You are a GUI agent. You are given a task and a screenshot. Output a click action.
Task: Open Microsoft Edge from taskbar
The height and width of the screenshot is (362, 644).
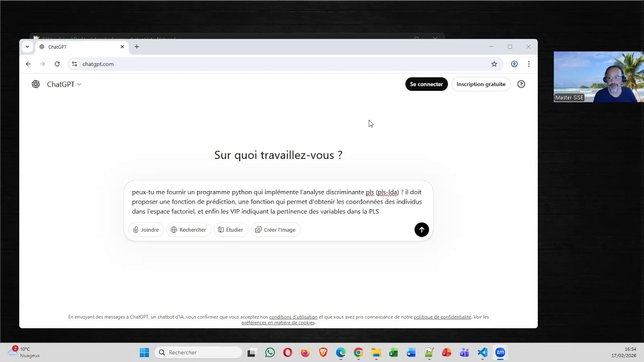pos(341,352)
